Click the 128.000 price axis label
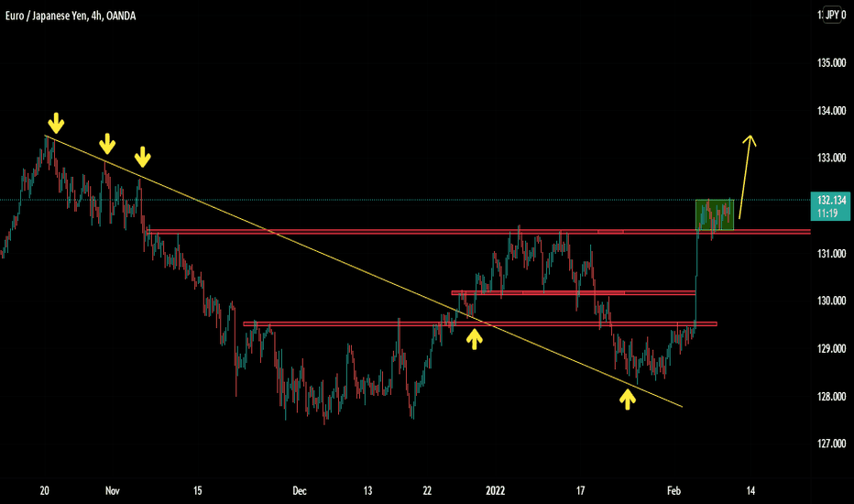This screenshot has height=504, width=854. click(831, 397)
